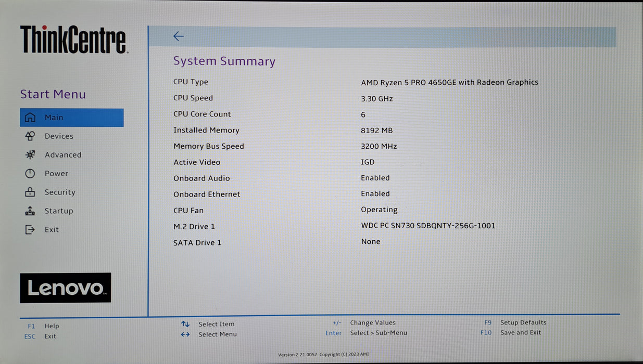The height and width of the screenshot is (364, 643).
Task: Click the ESC Exit shortcut
Action: [40, 336]
